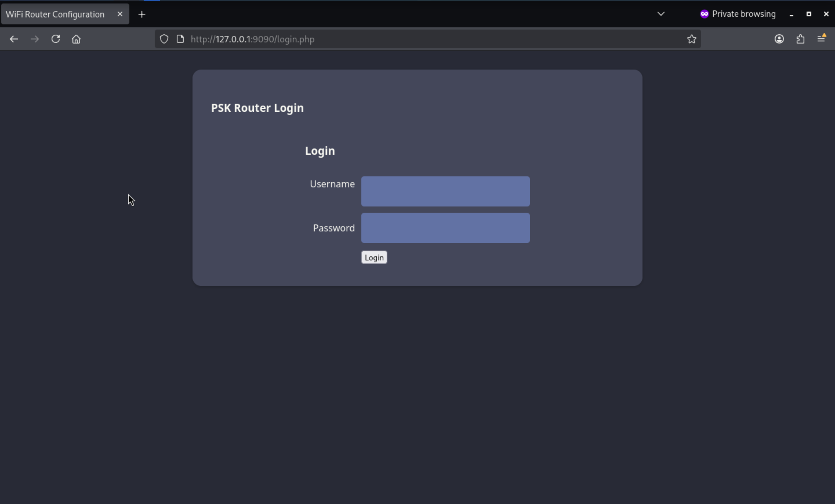Bookmark this page with the star
Screen dimensions: 835x504
point(692,39)
